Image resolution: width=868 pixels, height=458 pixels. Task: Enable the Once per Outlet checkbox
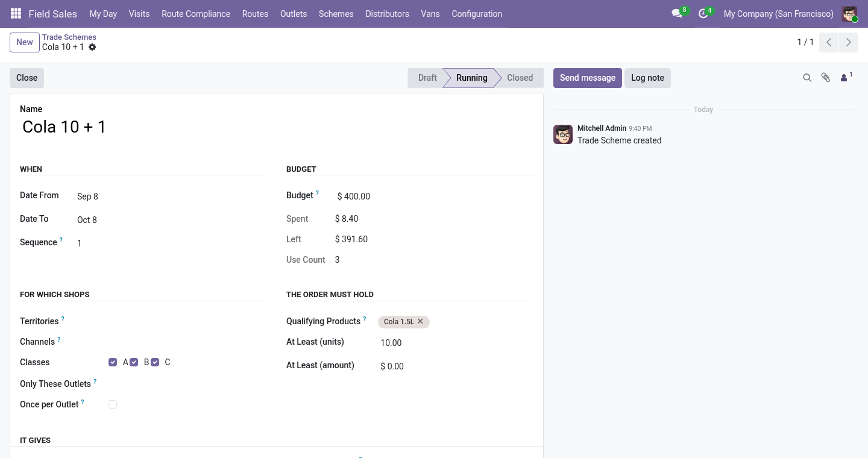pos(113,404)
